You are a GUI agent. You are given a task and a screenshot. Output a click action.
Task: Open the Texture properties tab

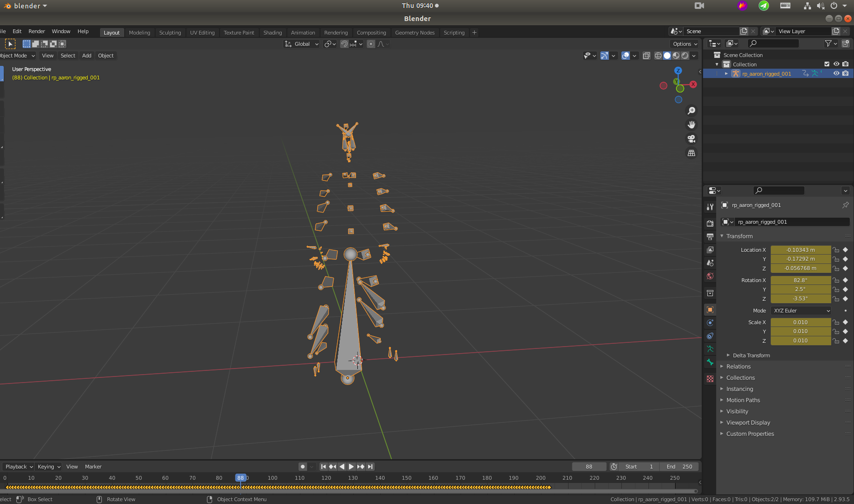pos(710,379)
